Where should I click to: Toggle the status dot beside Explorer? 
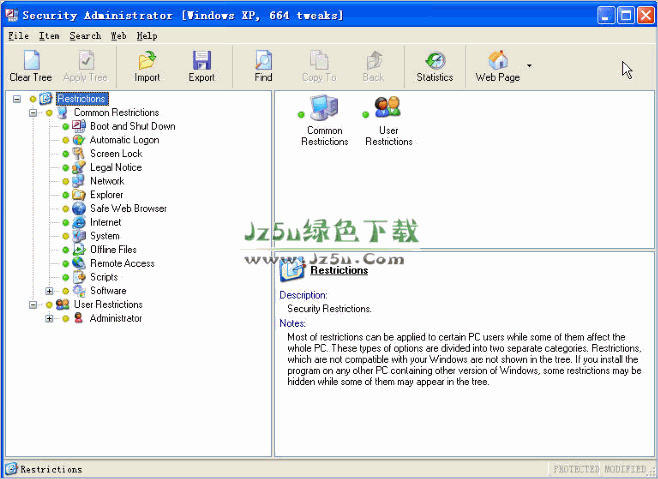pos(65,195)
